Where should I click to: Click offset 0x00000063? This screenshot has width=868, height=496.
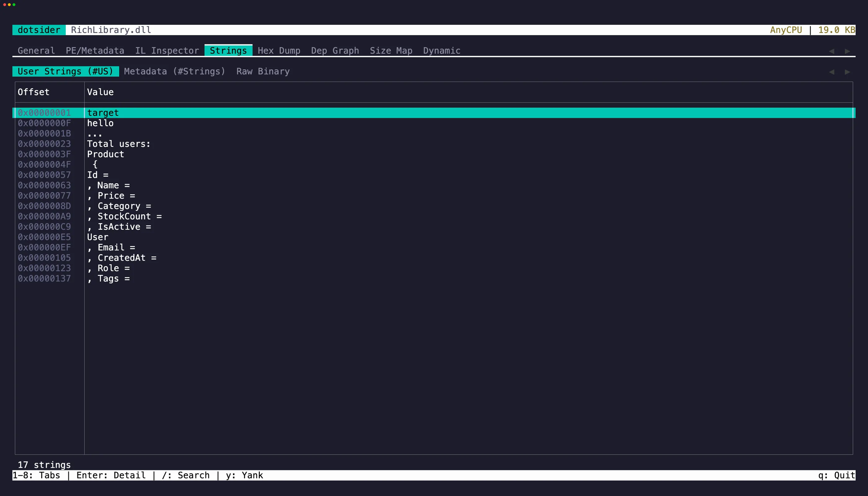44,185
